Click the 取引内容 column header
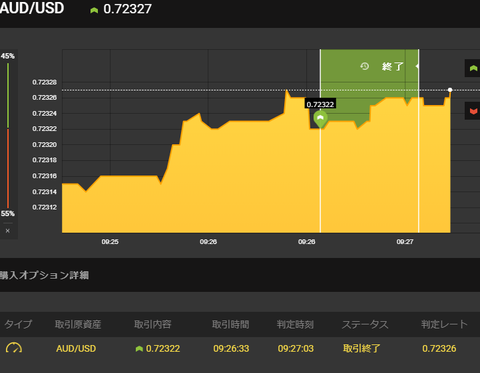Screen dimensions: 480x373 click(x=153, y=324)
